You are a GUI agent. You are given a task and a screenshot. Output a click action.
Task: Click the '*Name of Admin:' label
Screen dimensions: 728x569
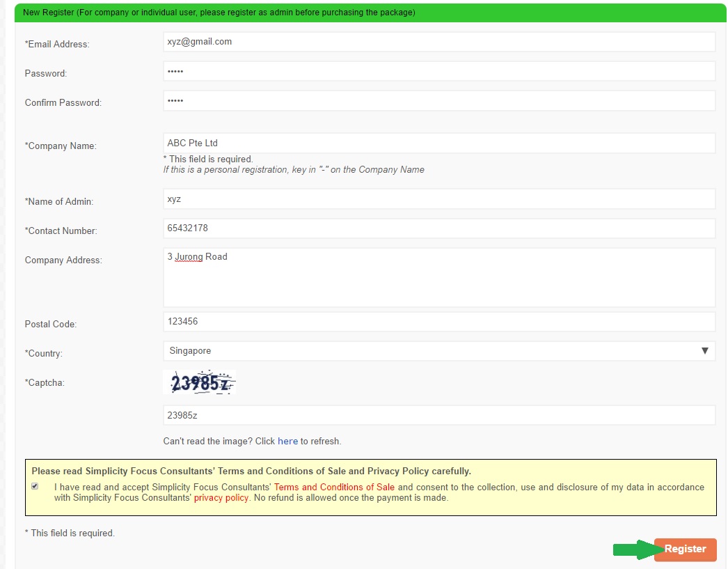point(59,201)
